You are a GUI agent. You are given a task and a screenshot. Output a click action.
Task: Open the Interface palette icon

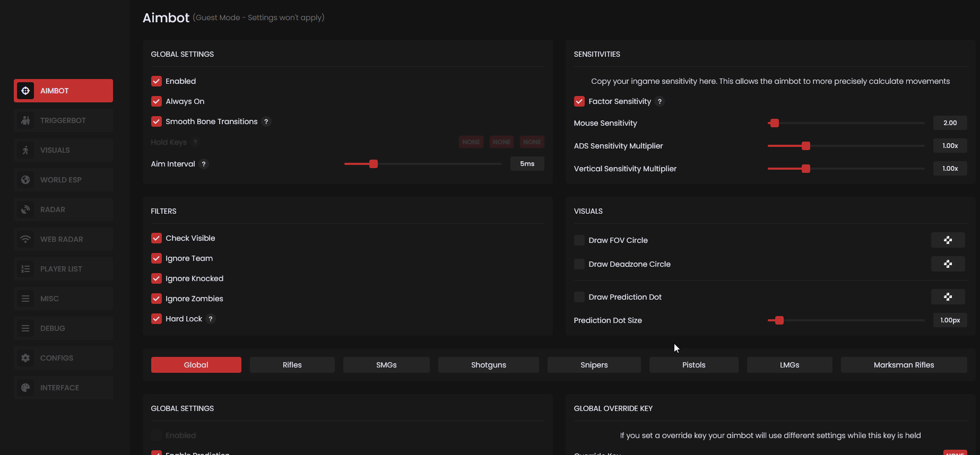pos(25,388)
